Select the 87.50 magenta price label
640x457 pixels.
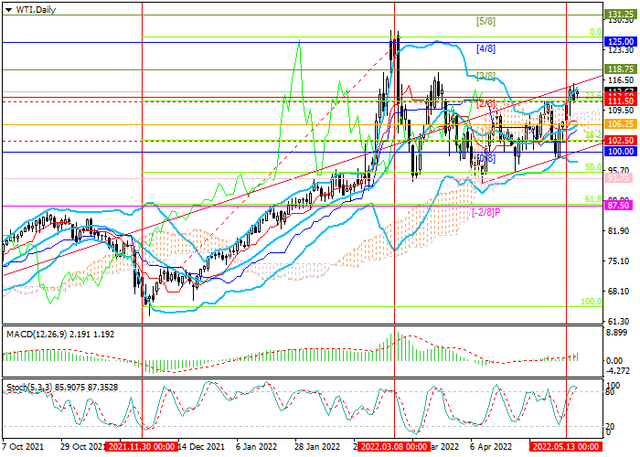(x=621, y=205)
